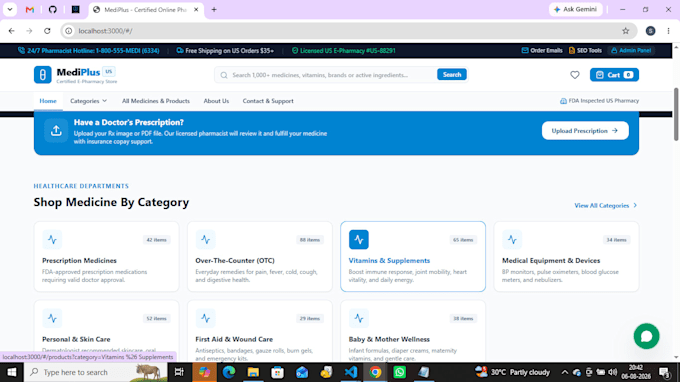View site information icon in address bar
680x382 pixels.
(x=69, y=31)
